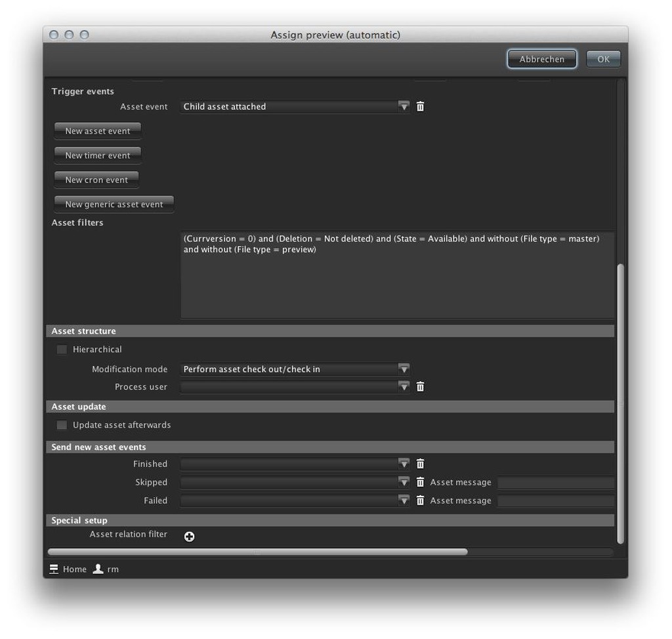The height and width of the screenshot is (639, 672).
Task: Type in the Failed Asset message field
Action: point(556,500)
